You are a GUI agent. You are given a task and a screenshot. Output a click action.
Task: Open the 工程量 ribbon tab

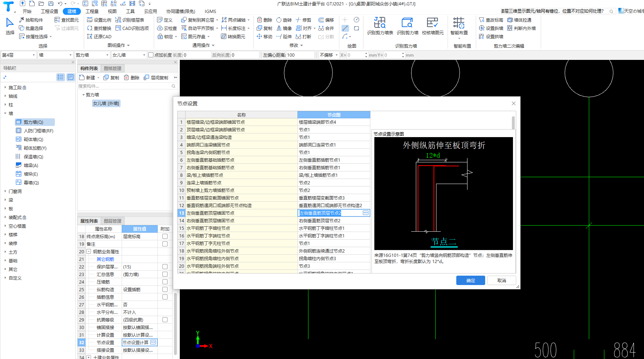point(92,11)
